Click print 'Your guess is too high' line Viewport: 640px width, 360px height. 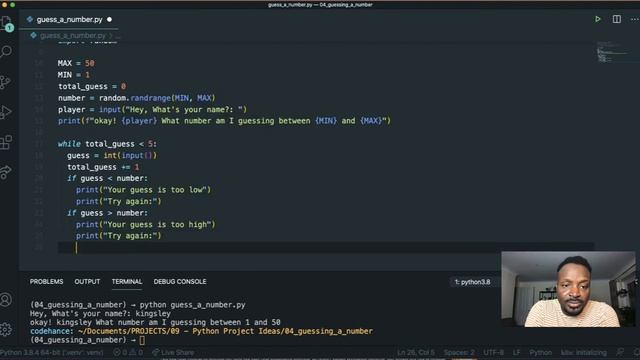click(x=145, y=224)
